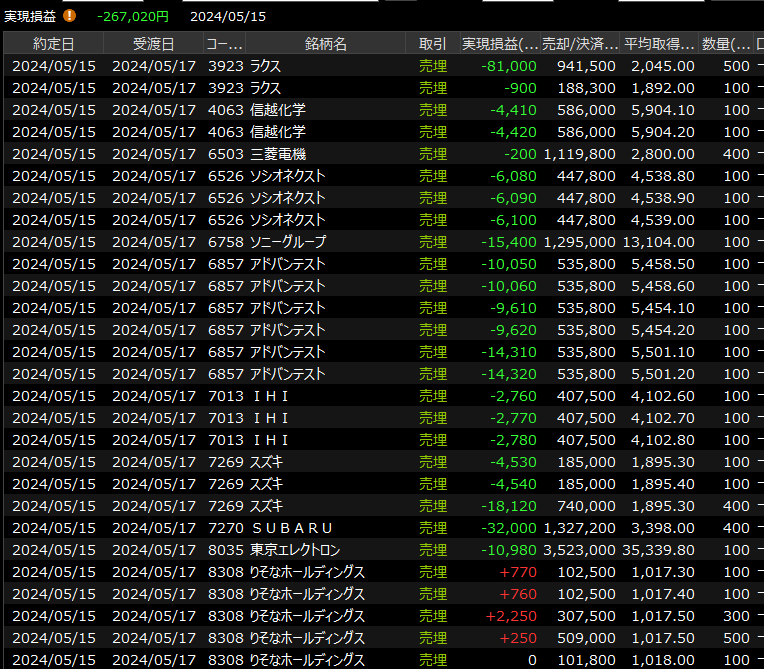Click the total -267,020円 value
Image resolution: width=764 pixels, height=669 pixels.
[133, 16]
